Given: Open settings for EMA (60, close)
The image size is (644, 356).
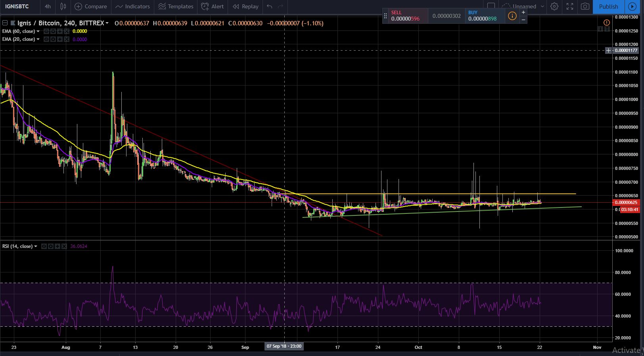Looking at the screenshot, I should (53, 31).
